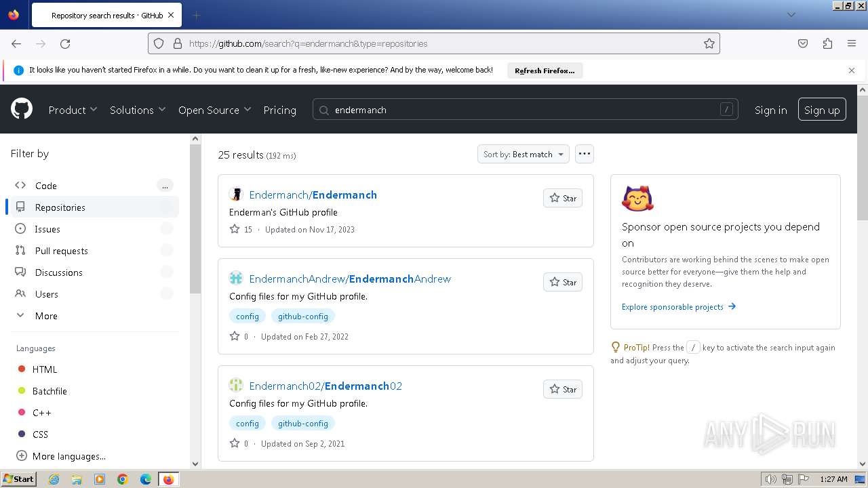This screenshot has width=868, height=488.
Task: Click the volume speaker tray icon
Action: [771, 479]
